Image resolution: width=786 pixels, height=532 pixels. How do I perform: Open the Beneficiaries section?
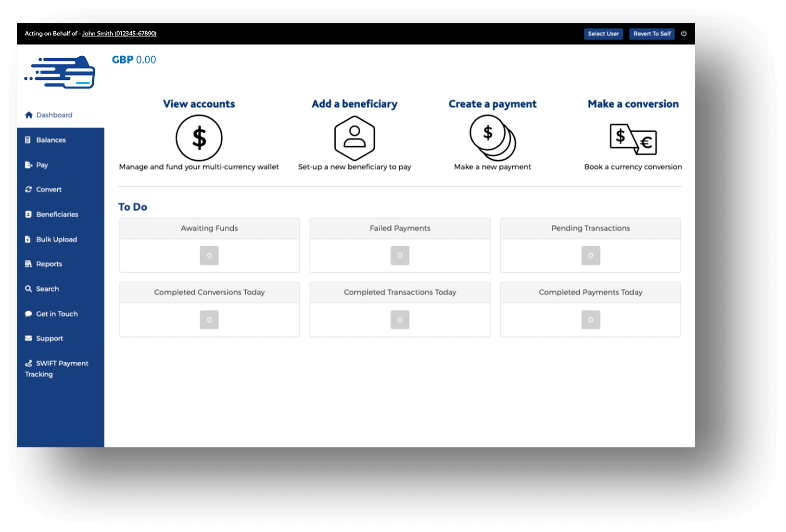57,215
